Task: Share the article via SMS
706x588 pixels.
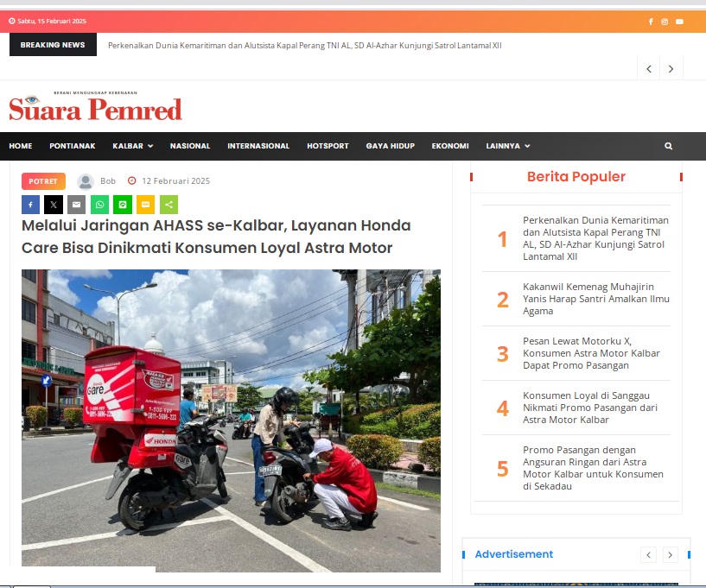Action: [x=145, y=205]
